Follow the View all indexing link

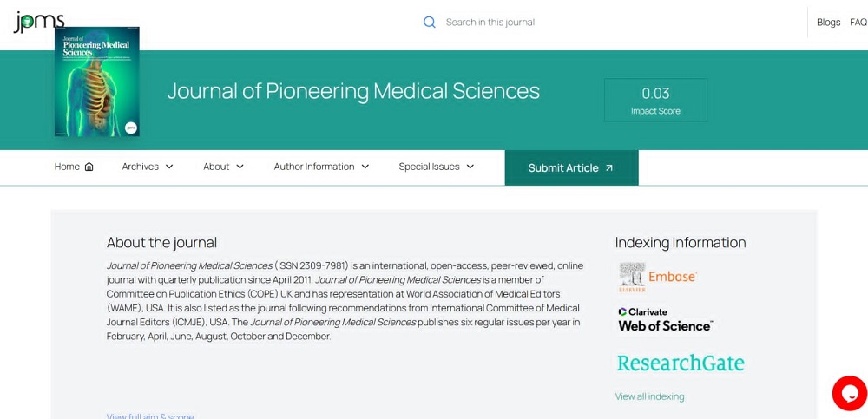(x=649, y=396)
